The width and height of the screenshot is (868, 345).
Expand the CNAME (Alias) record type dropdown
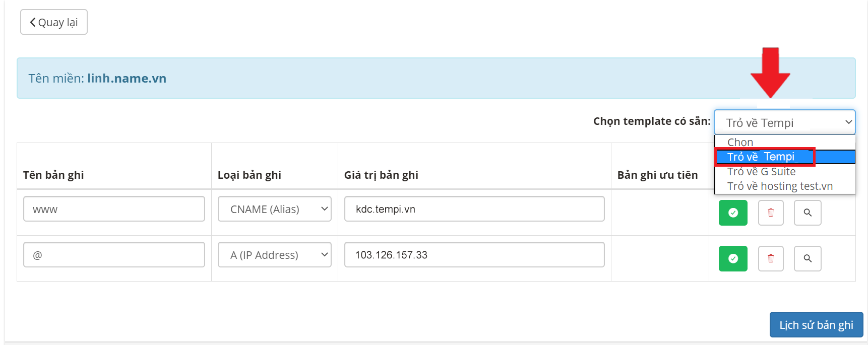pyautogui.click(x=274, y=209)
